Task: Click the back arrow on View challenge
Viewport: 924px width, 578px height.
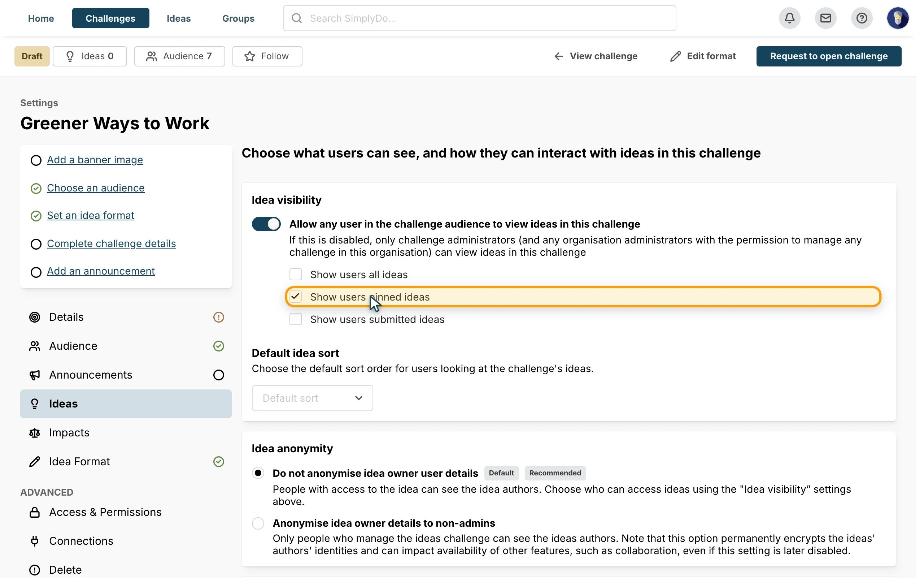Action: [558, 56]
